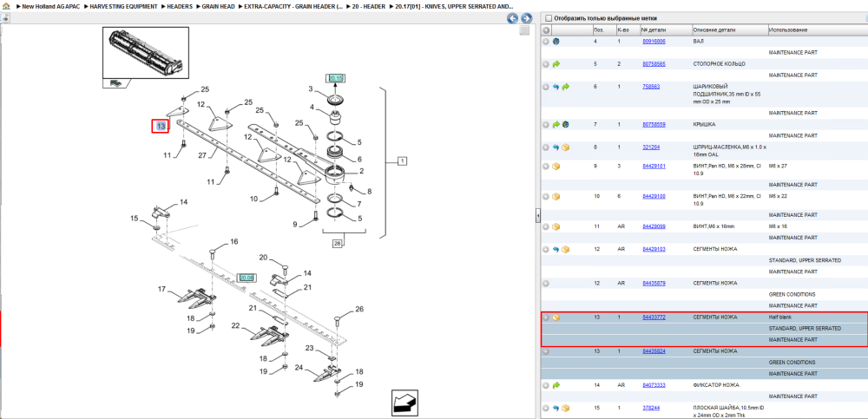This screenshot has height=419, width=868.
Task: Select the boxed callout 28 in the diagram
Action: click(x=337, y=243)
